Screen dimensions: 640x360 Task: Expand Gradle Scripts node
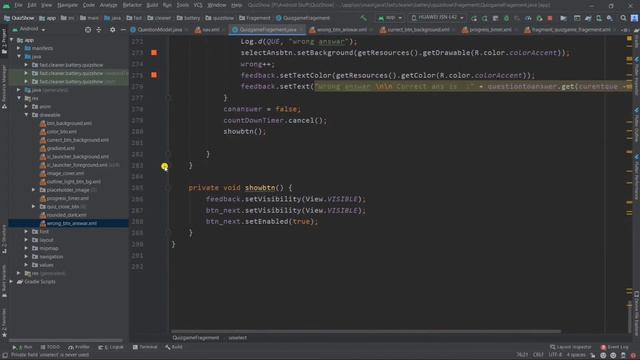click(11, 282)
